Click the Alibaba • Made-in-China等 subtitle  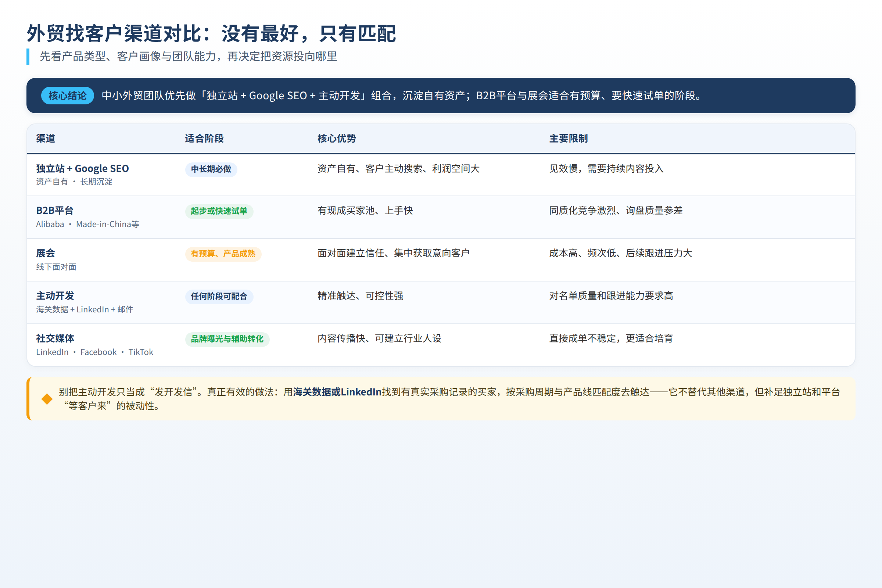[87, 224]
